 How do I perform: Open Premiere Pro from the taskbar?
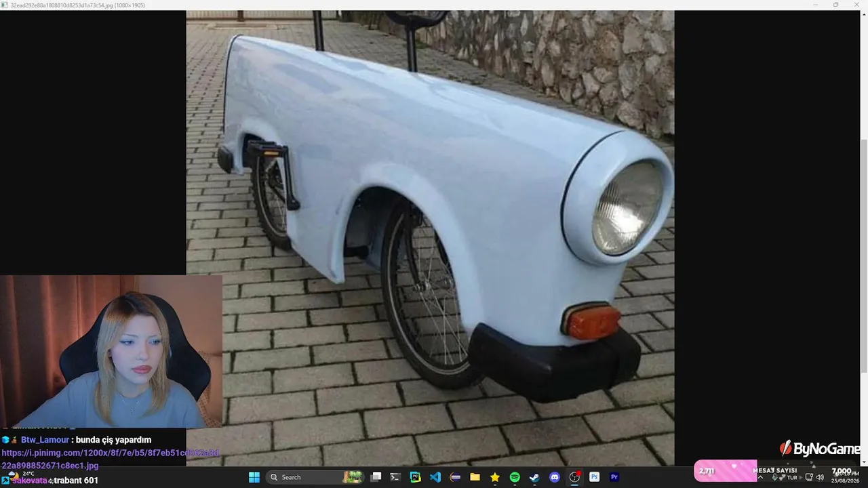click(614, 477)
